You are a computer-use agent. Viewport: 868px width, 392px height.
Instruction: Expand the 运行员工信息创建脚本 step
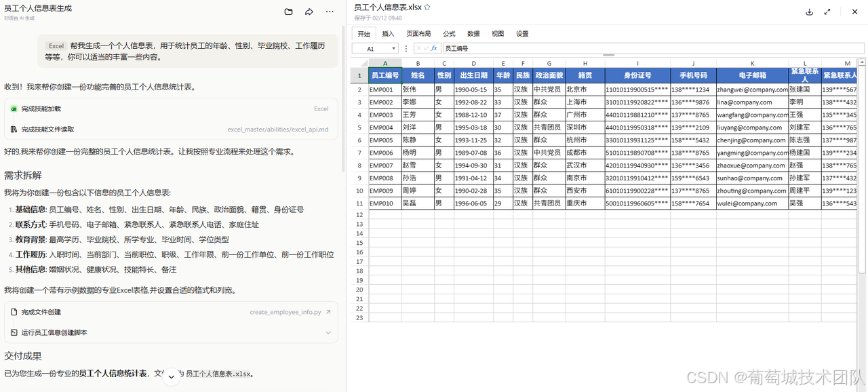[x=328, y=332]
